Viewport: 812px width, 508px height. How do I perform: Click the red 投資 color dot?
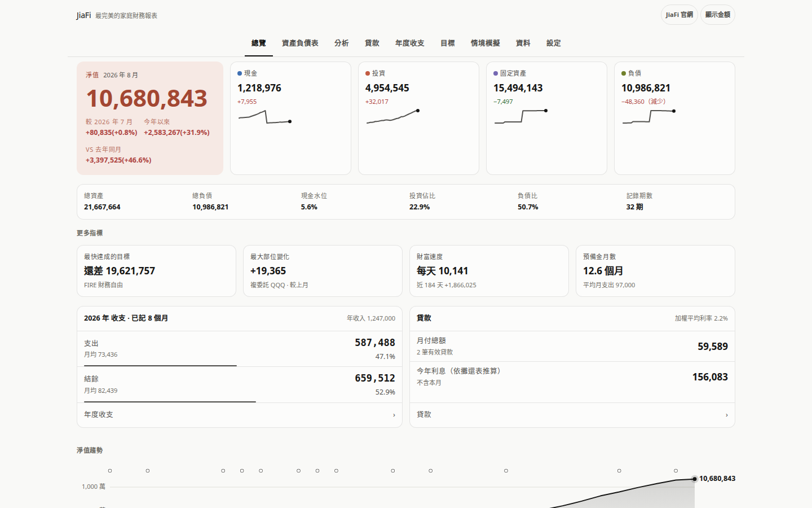pyautogui.click(x=368, y=73)
